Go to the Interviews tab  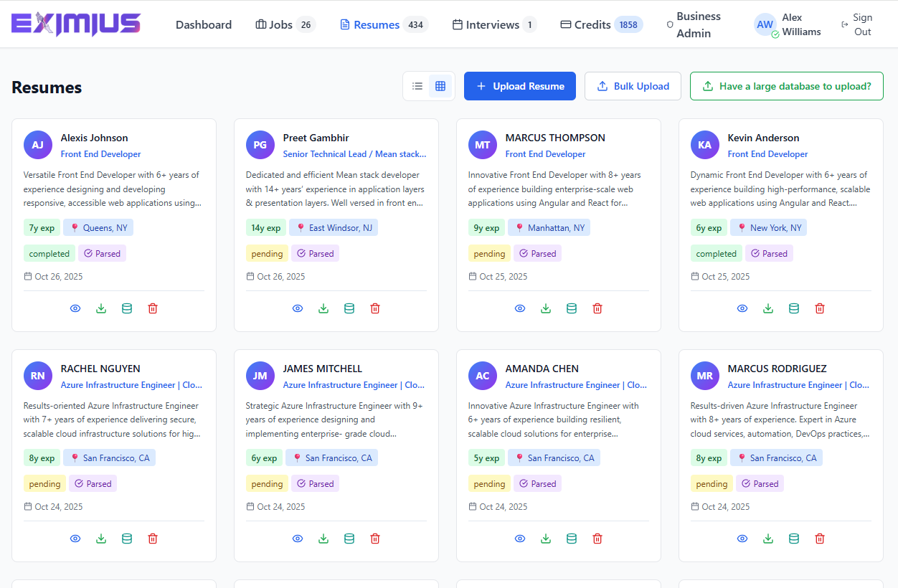pos(493,24)
